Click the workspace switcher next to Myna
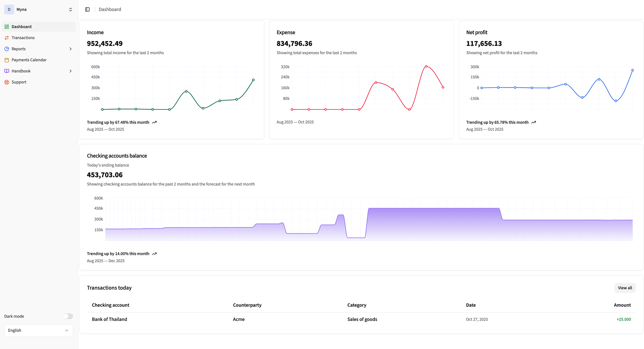Screen dimensions: 644x349 click(x=71, y=9)
